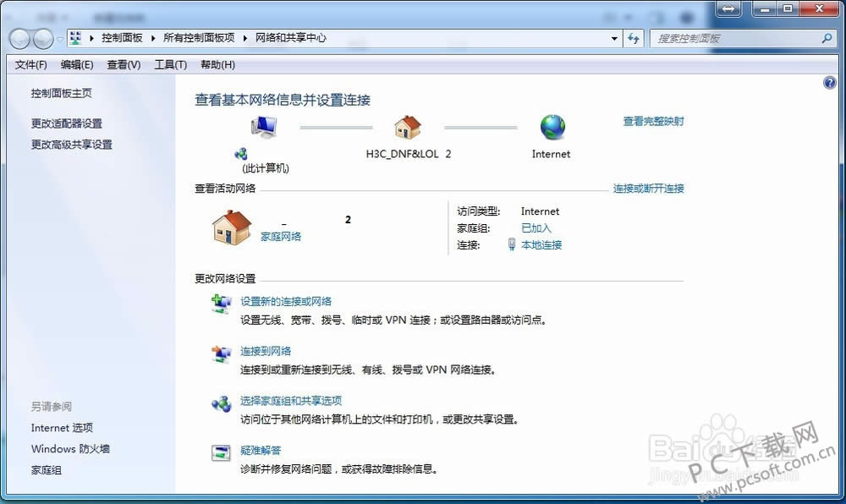Expand the address bar history dropdown arrow
Viewport: 846px width, 504px height.
[615, 39]
